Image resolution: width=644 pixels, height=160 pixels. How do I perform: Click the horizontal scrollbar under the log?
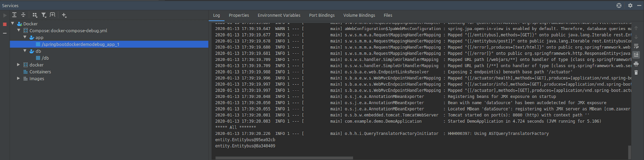[284, 158]
